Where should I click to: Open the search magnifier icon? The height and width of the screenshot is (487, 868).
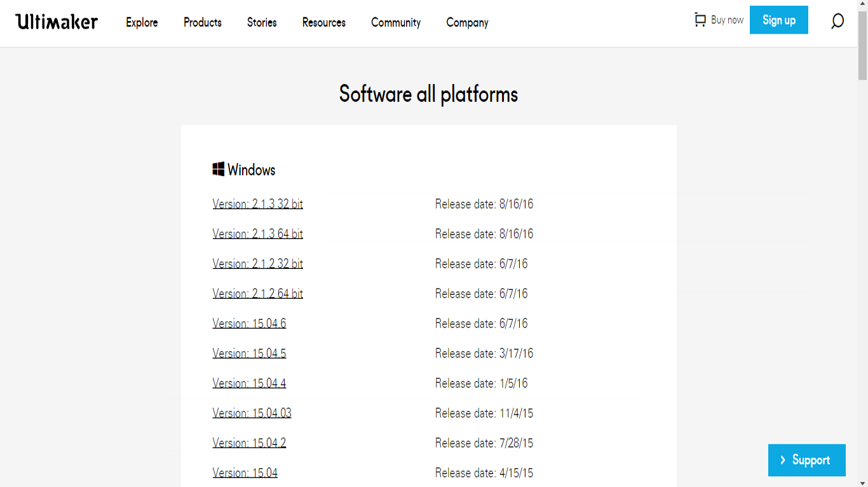tap(837, 22)
